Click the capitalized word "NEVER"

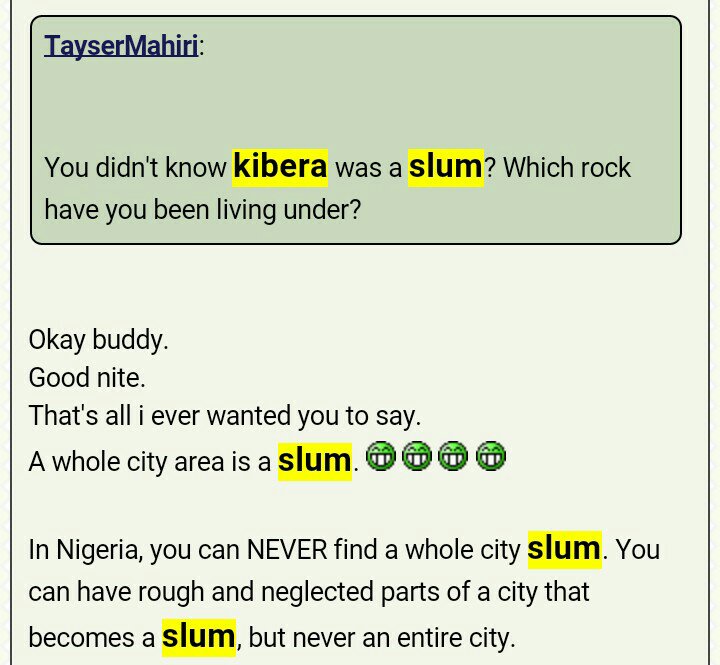(287, 550)
